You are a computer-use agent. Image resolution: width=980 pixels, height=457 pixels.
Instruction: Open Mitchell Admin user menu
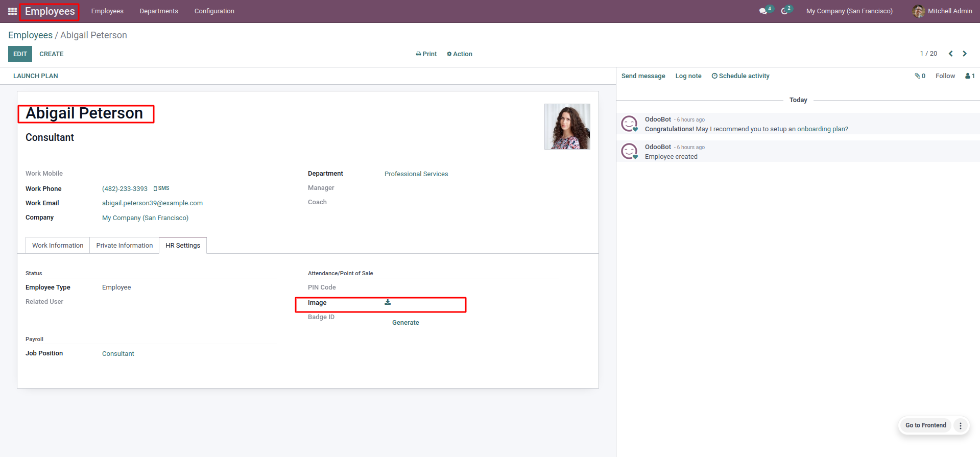pyautogui.click(x=942, y=11)
